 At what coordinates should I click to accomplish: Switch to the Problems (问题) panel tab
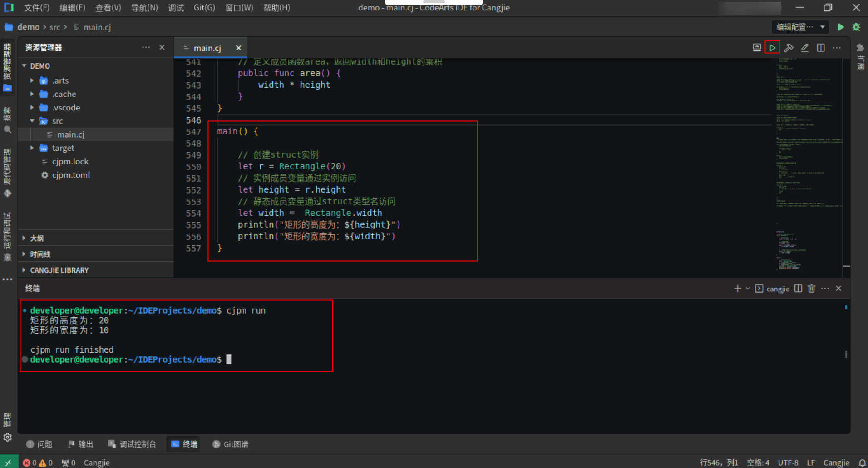(39, 444)
